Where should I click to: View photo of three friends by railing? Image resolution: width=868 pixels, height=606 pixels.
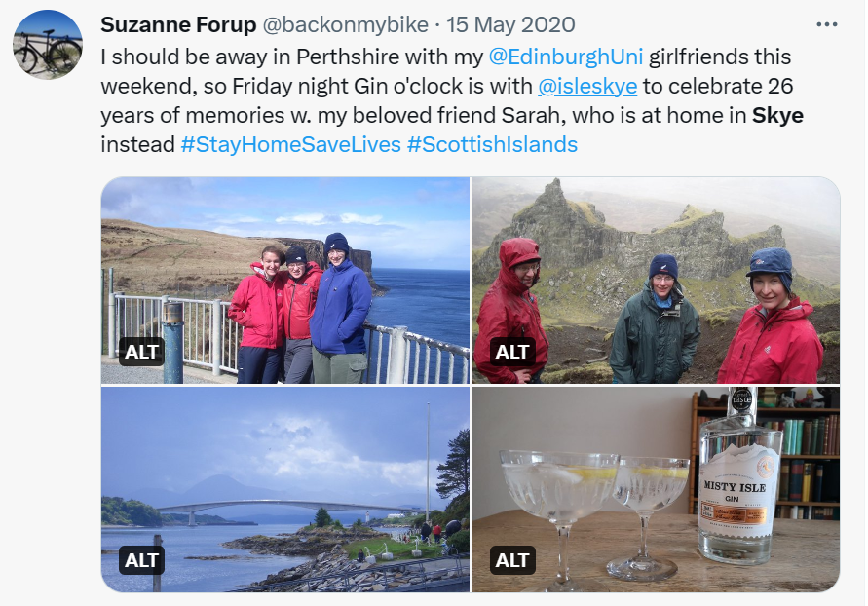pyautogui.click(x=285, y=281)
